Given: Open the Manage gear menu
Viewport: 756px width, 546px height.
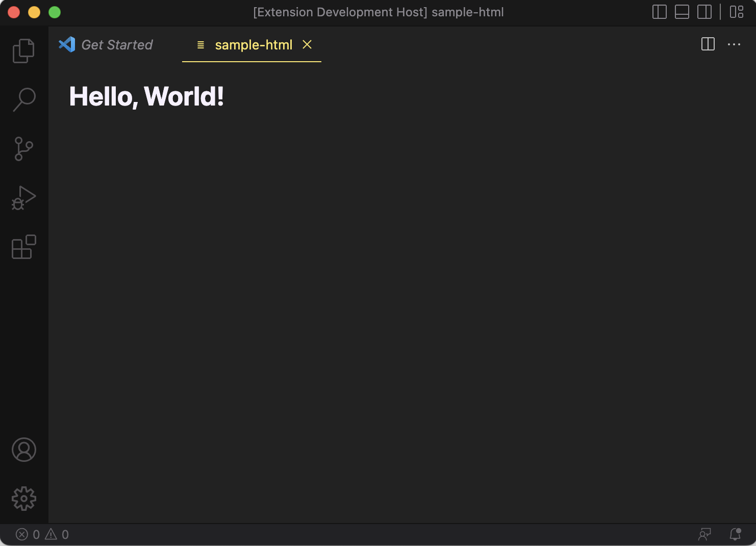Looking at the screenshot, I should [x=24, y=499].
